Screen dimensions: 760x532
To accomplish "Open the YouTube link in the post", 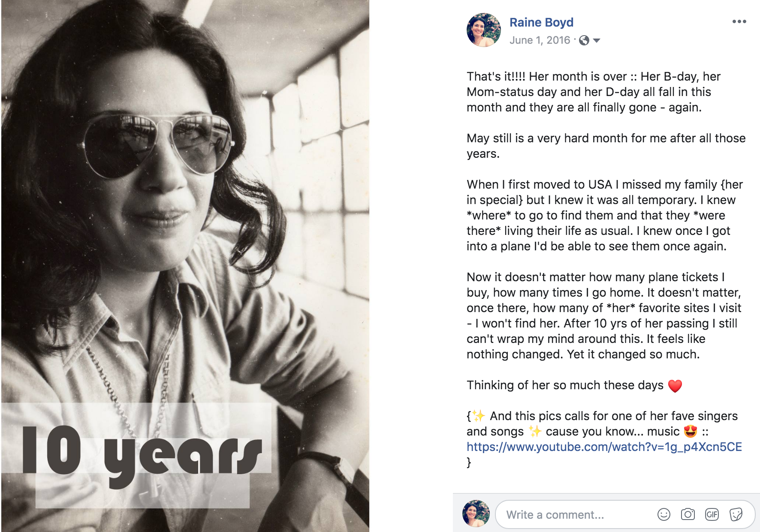I will click(x=604, y=447).
